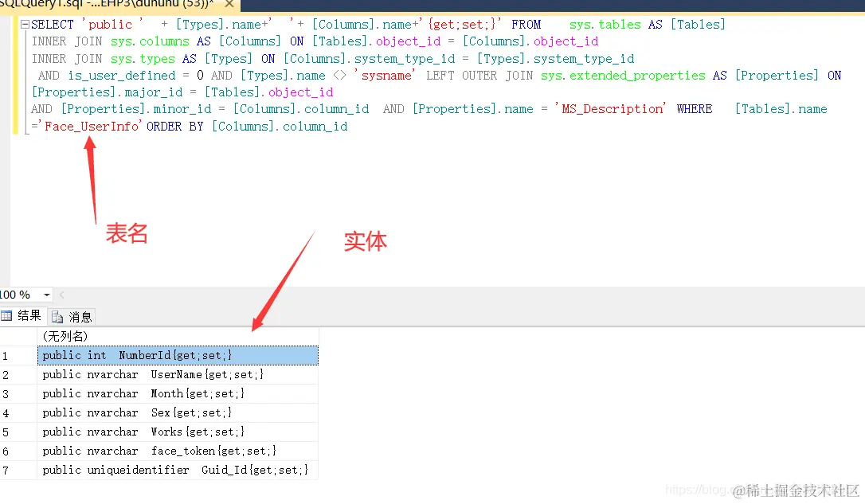Click 'is_user_defined' in the query
The image size is (865, 504).
[122, 76]
